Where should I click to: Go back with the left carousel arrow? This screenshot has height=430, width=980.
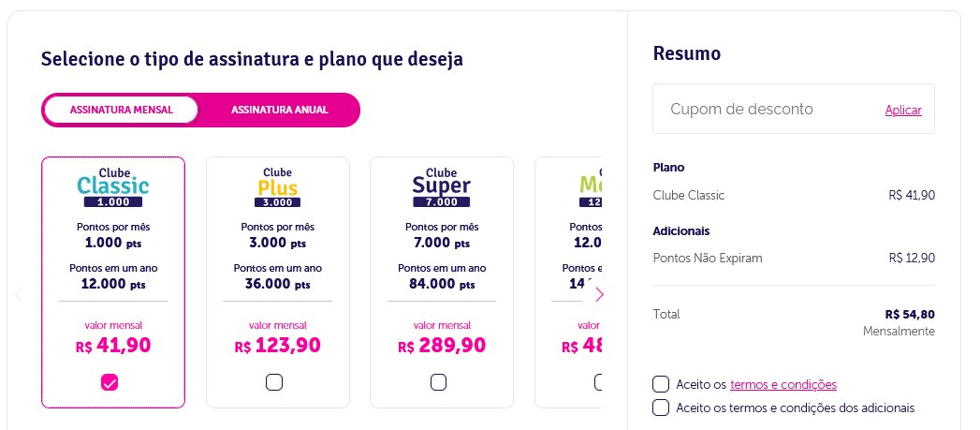point(19,294)
